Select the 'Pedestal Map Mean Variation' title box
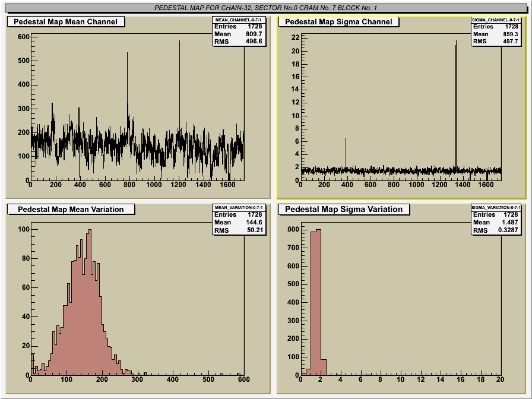The width and height of the screenshot is (532, 399). point(71,210)
